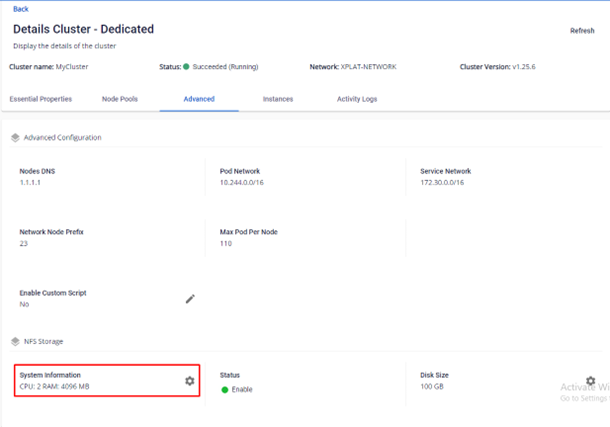Open System Information gear settings

pyautogui.click(x=190, y=381)
